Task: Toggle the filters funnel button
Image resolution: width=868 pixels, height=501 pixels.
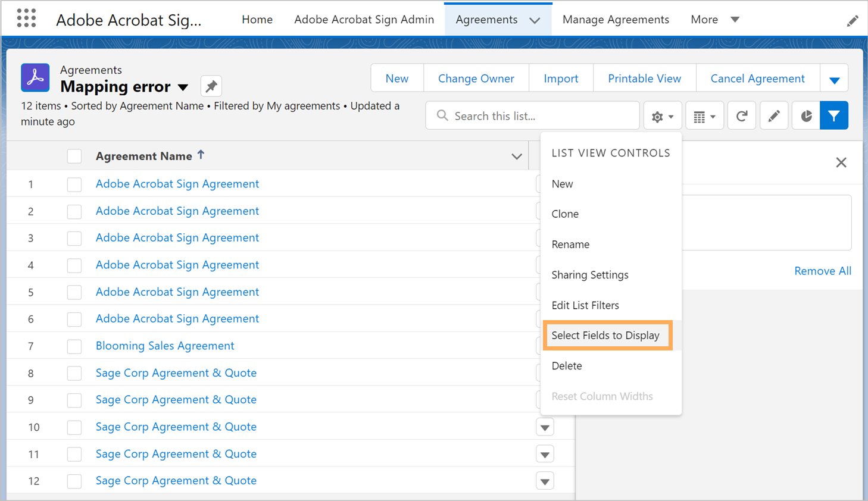Action: 833,116
